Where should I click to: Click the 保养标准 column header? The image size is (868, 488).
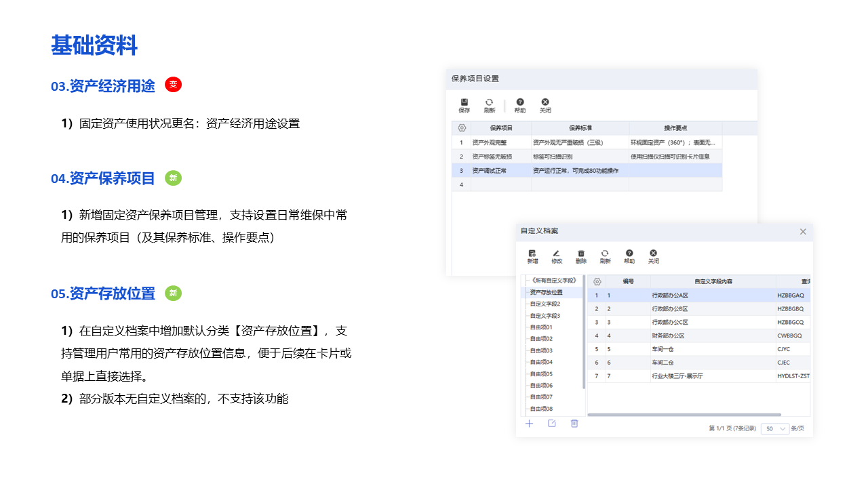coord(580,128)
